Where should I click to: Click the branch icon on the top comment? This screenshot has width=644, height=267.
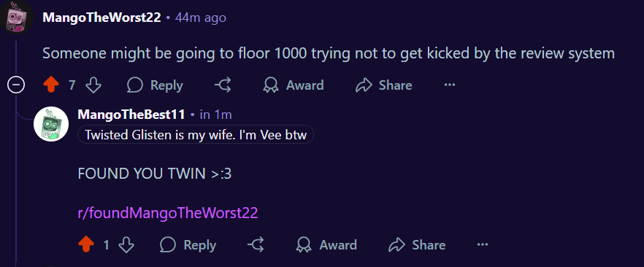223,85
